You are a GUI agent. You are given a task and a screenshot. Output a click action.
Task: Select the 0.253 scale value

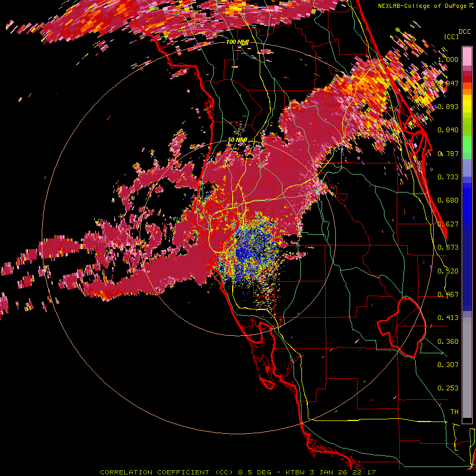pos(448,388)
